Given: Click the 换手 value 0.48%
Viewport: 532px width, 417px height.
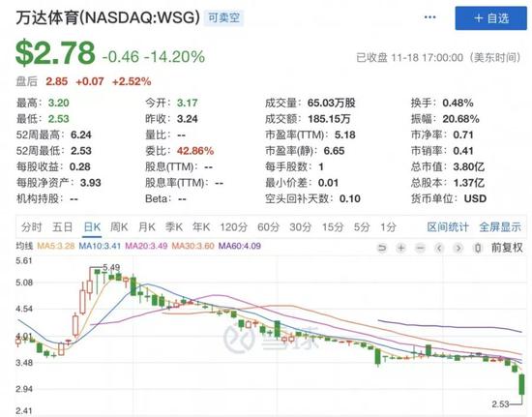Looking at the screenshot, I should [x=458, y=103].
